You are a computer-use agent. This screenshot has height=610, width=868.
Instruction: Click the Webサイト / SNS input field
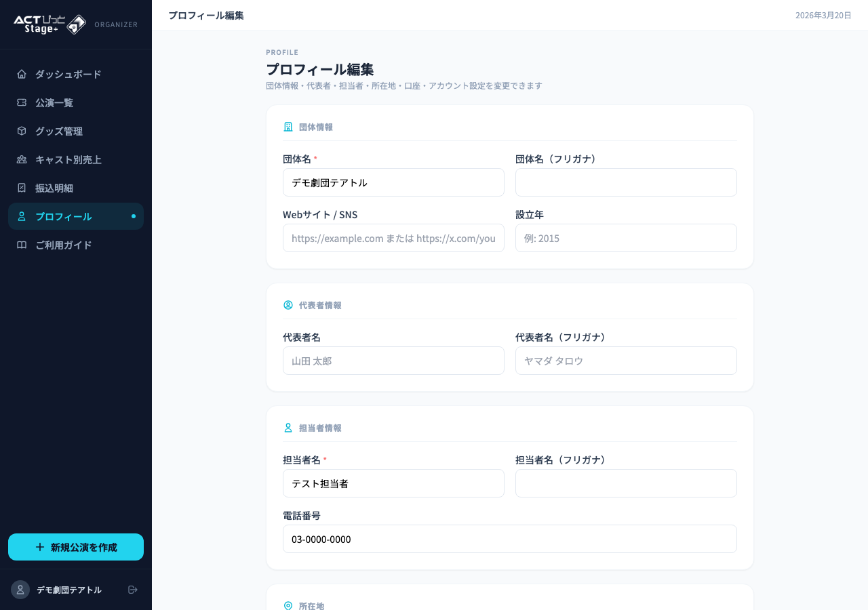pyautogui.click(x=393, y=238)
